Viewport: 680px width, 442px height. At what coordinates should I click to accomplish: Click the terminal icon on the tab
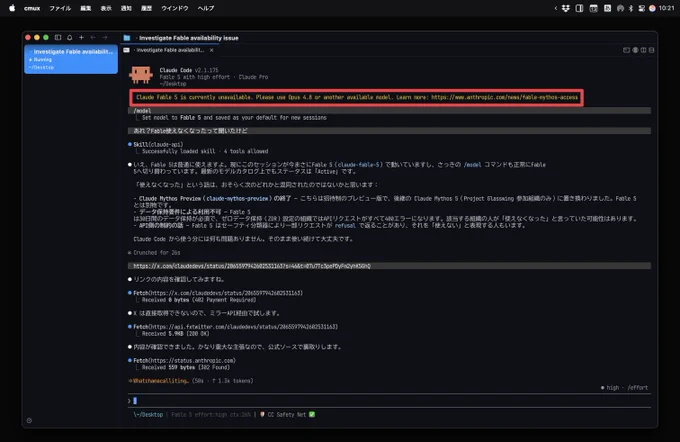[126, 50]
